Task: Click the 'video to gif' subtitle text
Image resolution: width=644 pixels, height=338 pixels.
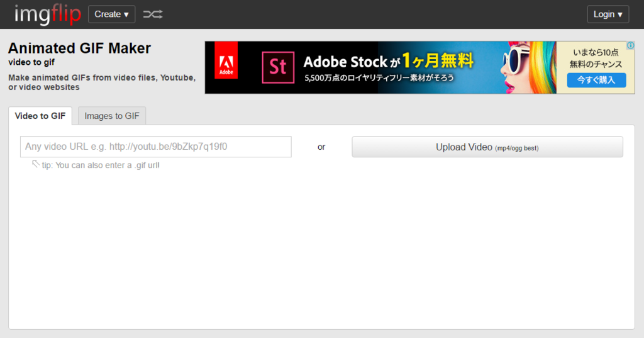Action: (x=31, y=62)
